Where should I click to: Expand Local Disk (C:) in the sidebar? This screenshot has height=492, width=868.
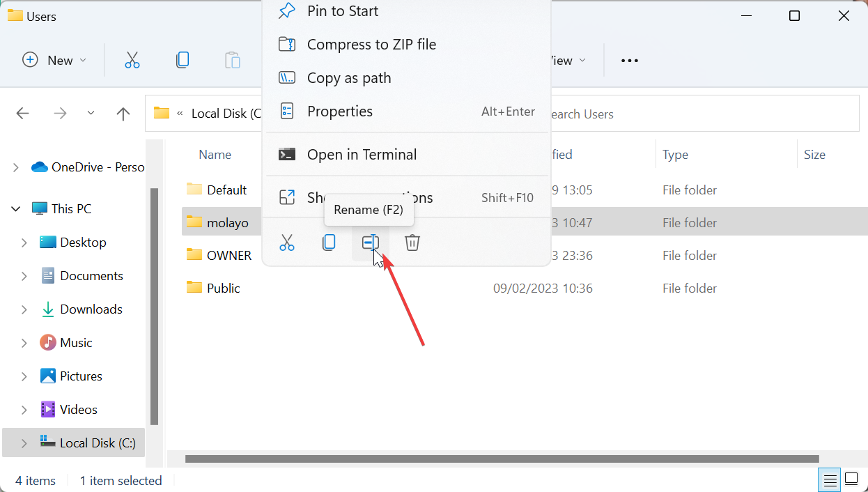(x=24, y=443)
